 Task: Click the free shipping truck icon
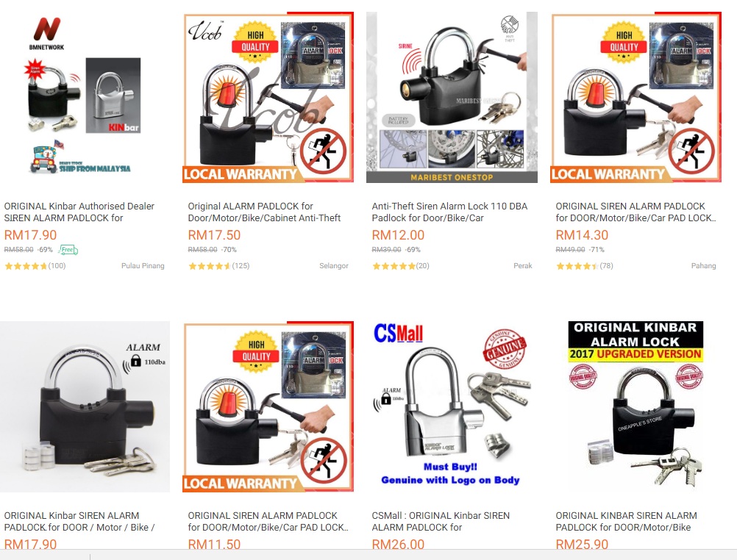[x=68, y=250]
